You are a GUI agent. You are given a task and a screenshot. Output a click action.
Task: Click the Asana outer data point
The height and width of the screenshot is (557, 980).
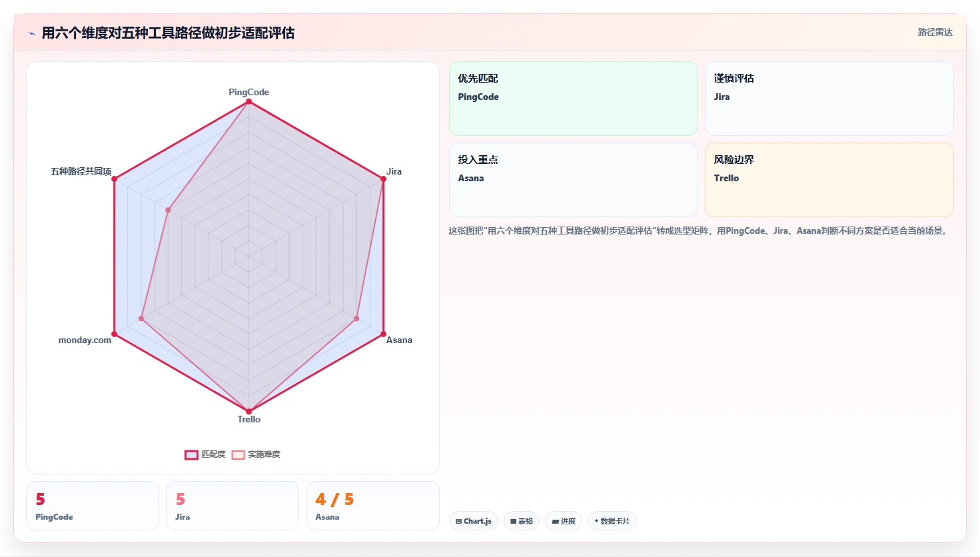pyautogui.click(x=383, y=334)
